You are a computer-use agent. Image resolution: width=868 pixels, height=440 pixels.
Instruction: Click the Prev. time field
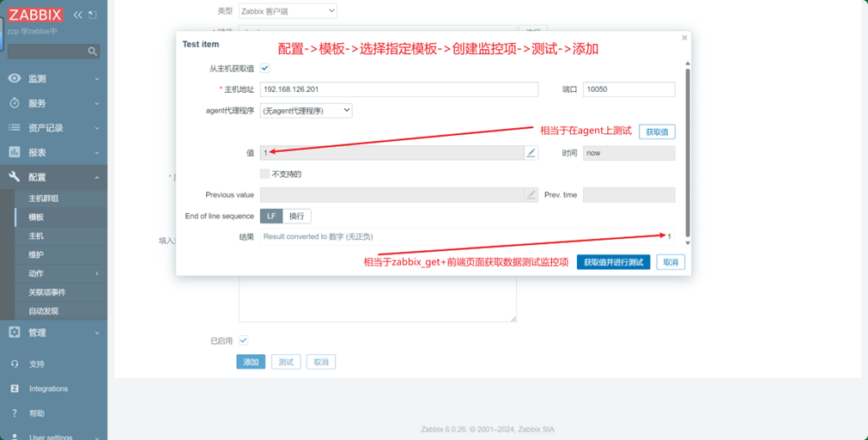click(628, 194)
